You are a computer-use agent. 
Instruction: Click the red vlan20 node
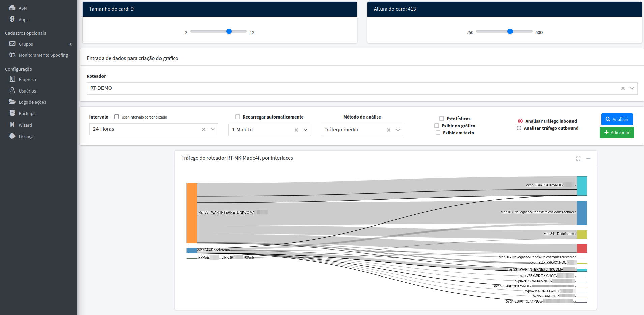(x=582, y=248)
